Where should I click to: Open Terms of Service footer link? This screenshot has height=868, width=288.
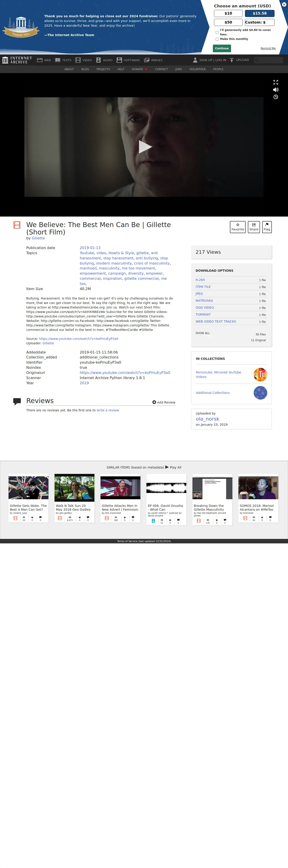point(144,541)
